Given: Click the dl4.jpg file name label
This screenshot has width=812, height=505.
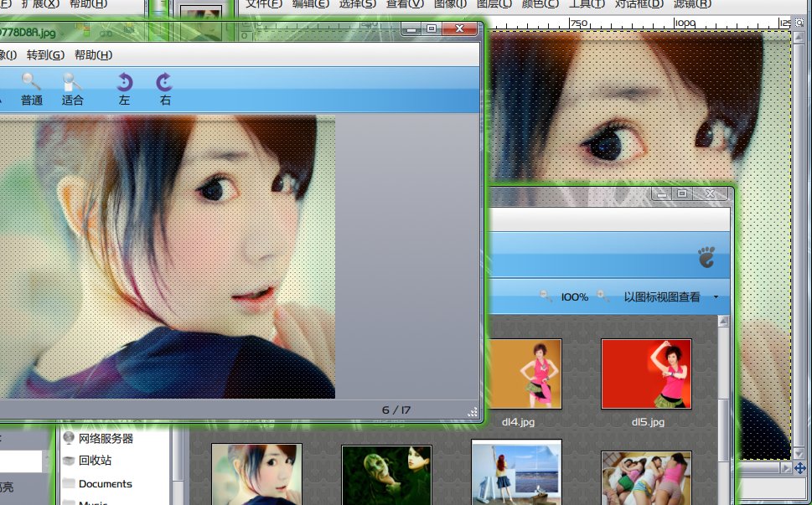Looking at the screenshot, I should pyautogui.click(x=518, y=422).
